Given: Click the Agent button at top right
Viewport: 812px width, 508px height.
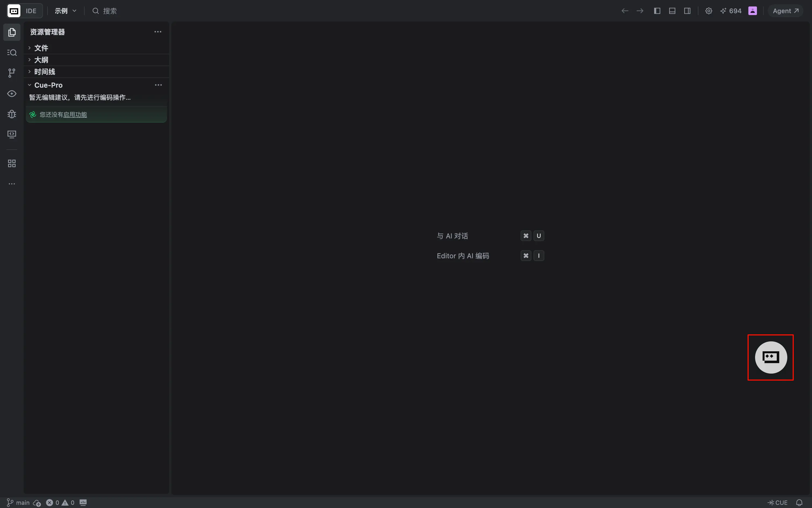Looking at the screenshot, I should click(x=785, y=11).
